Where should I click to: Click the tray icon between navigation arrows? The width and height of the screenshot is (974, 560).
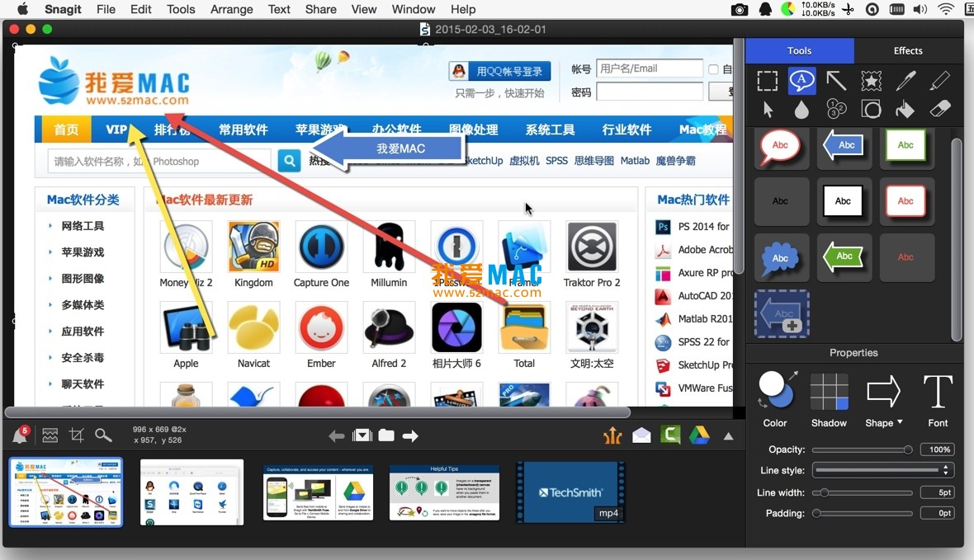(362, 435)
